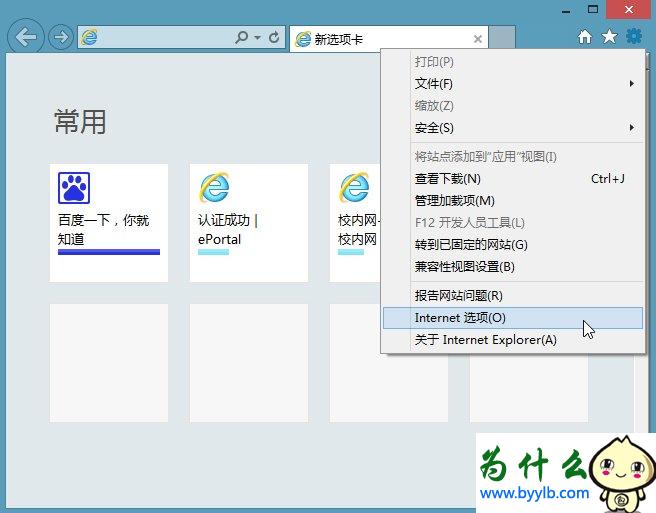Open the 校内网 tile
The height and width of the screenshot is (513, 656).
[355, 223]
